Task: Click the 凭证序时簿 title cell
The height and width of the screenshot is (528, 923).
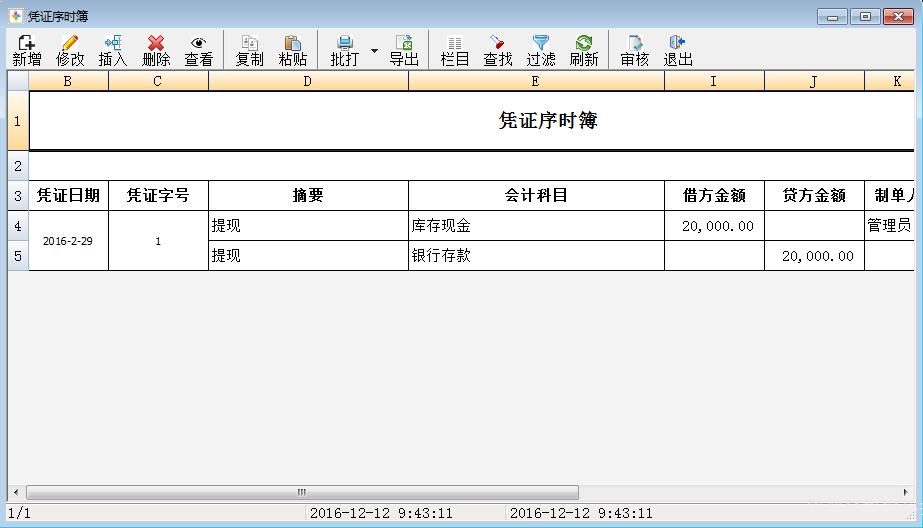Action: [472, 121]
